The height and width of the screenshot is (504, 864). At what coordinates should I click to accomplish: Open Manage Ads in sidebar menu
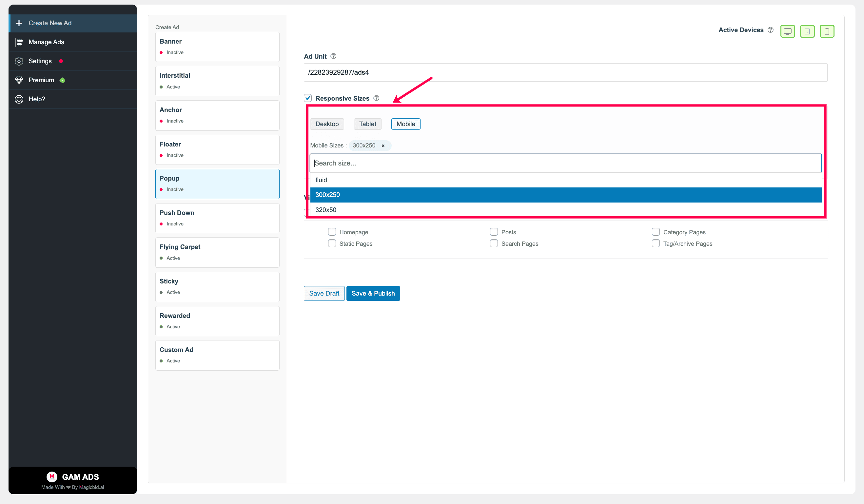(73, 42)
